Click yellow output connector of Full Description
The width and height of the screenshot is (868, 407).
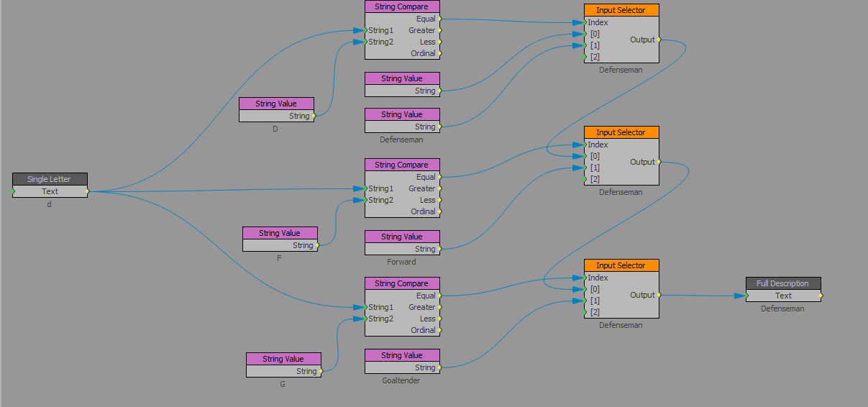821,296
